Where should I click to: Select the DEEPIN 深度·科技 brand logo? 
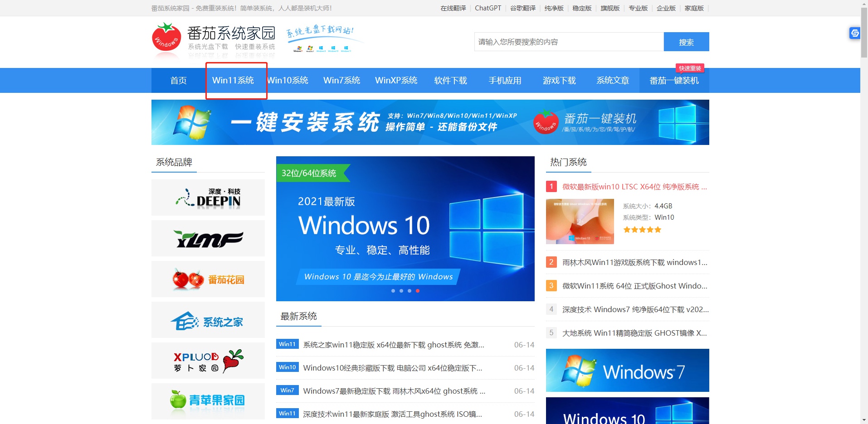[208, 197]
